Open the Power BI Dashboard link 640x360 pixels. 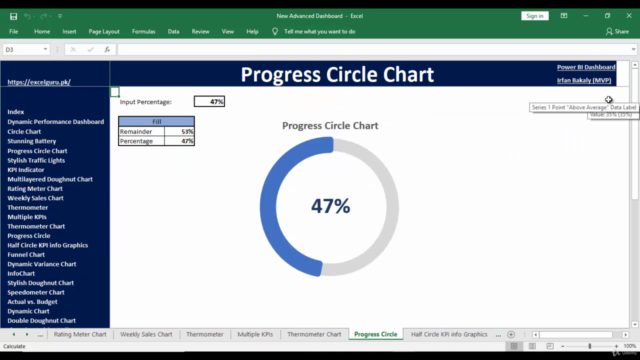586,67
